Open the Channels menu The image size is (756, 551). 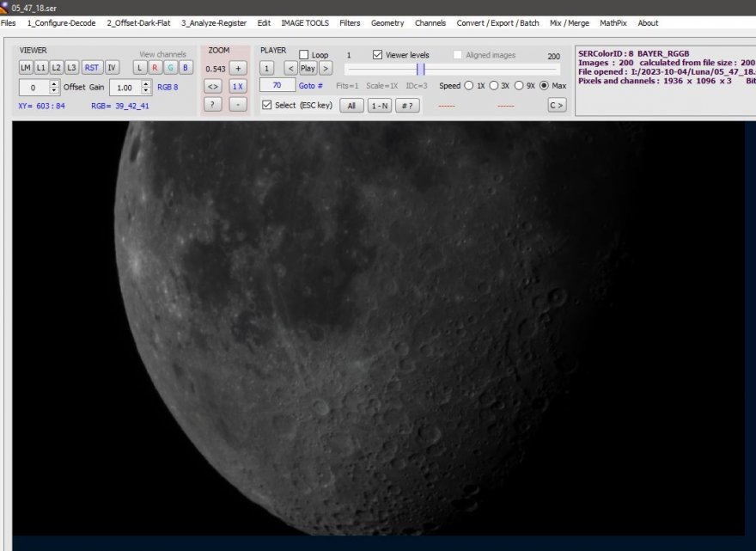[430, 22]
